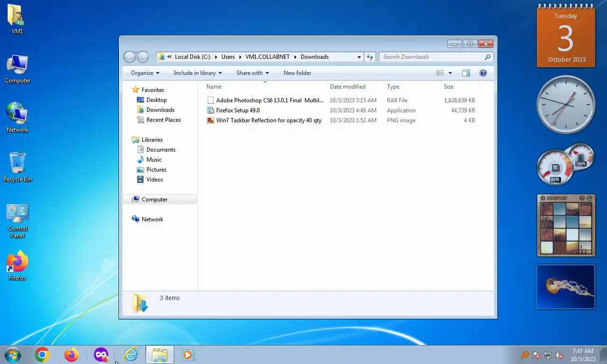Focus the Search Downloads field
The width and height of the screenshot is (607, 364).
(436, 57)
